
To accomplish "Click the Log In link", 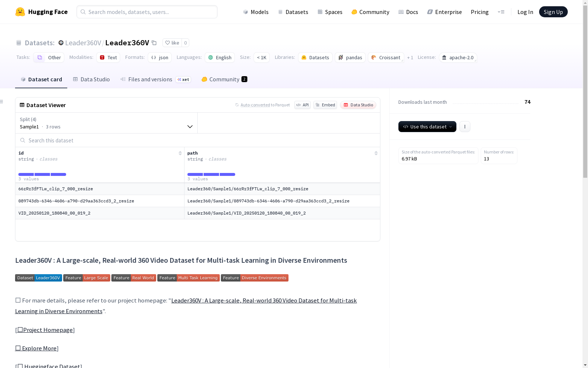I will 525,12.
